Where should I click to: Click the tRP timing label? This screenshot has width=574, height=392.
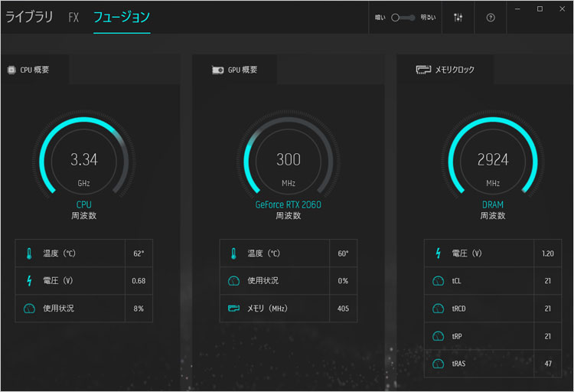456,336
